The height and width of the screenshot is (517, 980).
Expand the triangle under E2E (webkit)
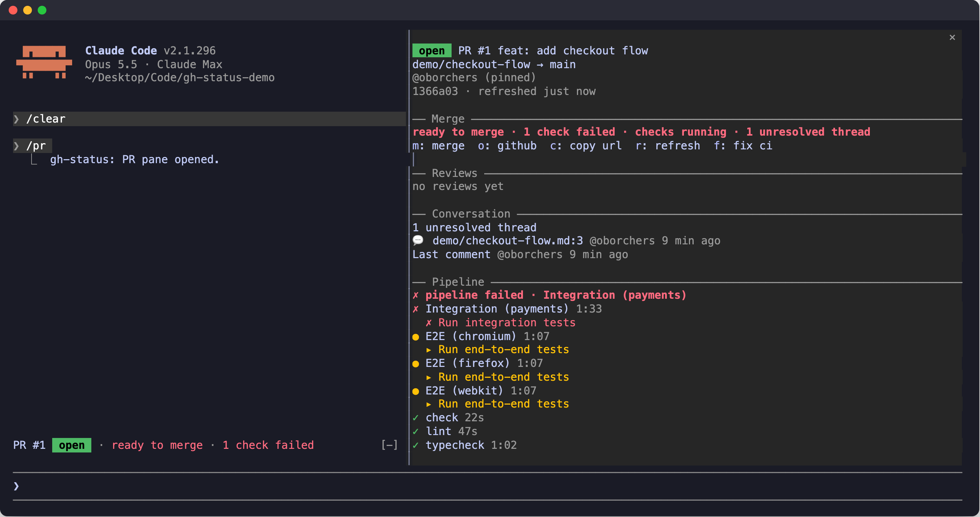pos(429,404)
